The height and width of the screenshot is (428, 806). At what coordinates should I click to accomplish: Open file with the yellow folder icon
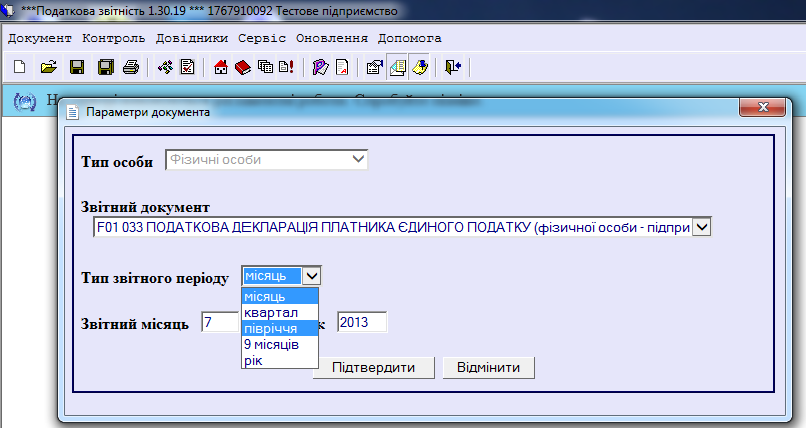point(47,68)
